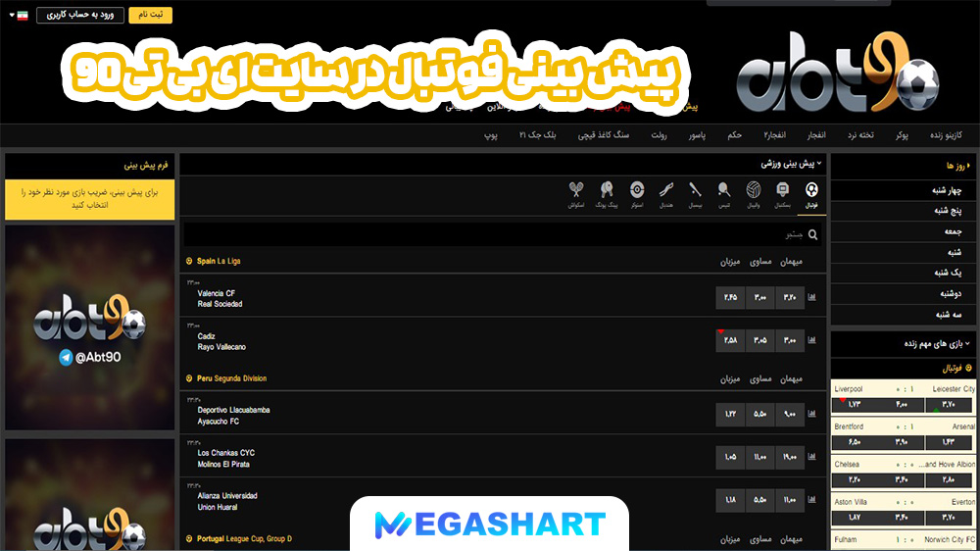Pick Rayo Vallecano away win odds

coord(790,340)
